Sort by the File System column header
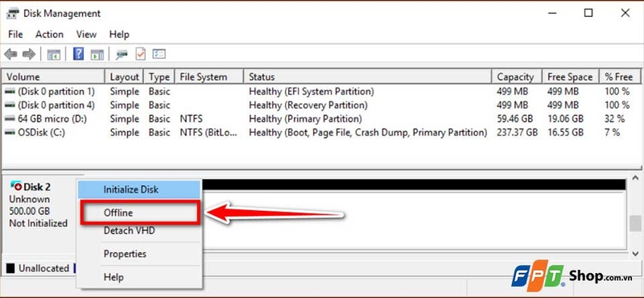Viewport: 644px width, 298px height. click(x=209, y=77)
